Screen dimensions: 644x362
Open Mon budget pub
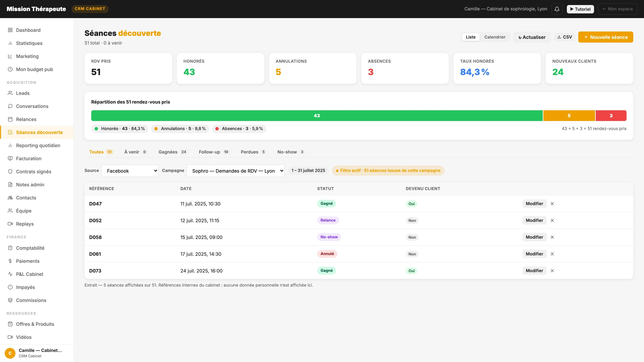[37, 69]
